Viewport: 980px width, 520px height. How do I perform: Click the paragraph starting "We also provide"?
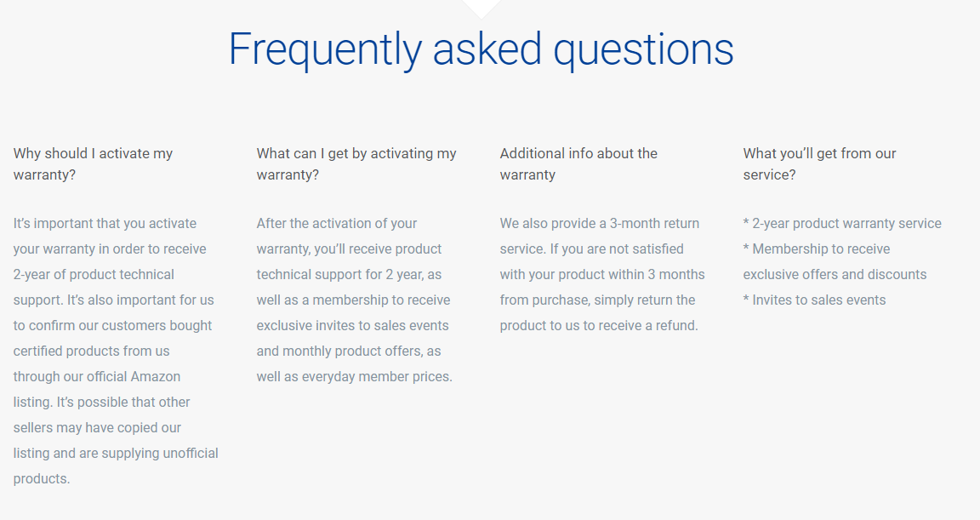(601, 274)
